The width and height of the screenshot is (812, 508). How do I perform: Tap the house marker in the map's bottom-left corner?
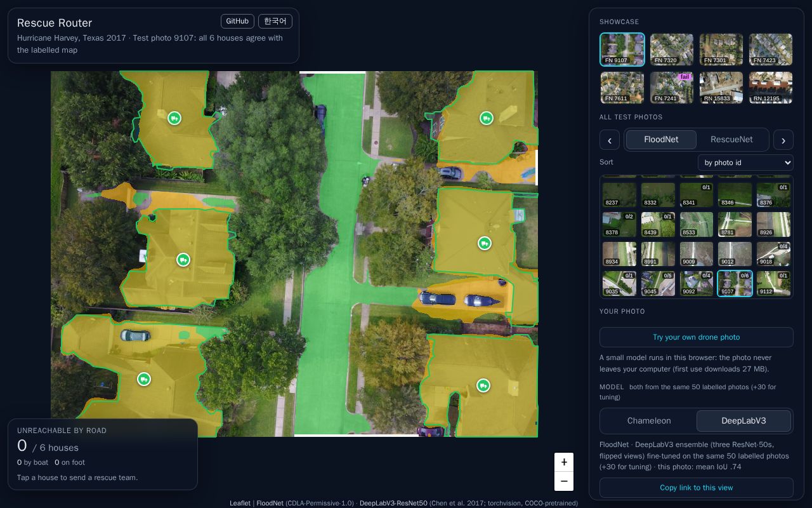tap(144, 379)
